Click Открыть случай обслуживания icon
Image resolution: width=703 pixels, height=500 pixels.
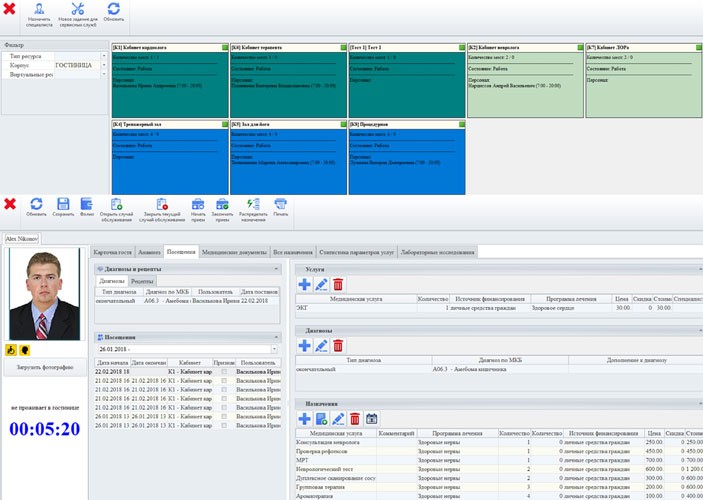tap(118, 205)
